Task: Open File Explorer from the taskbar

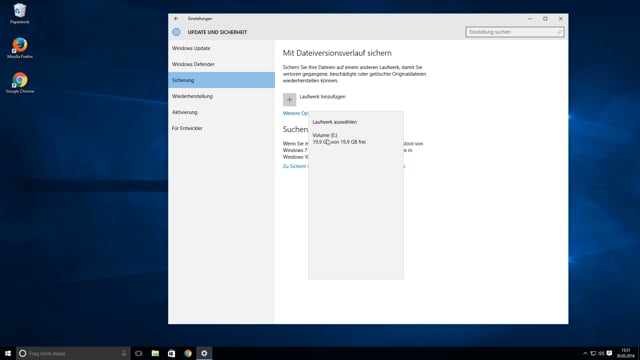Action: coord(155,353)
